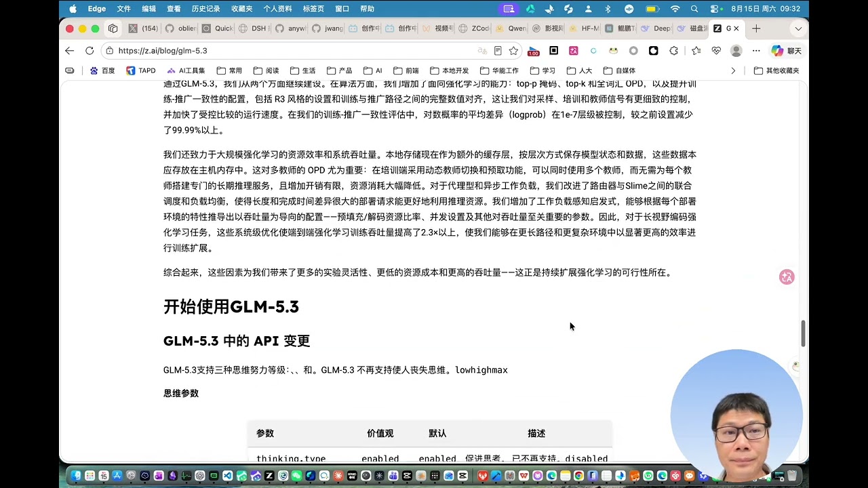Expand the 自媒体 bookmarks folder

[619, 70]
